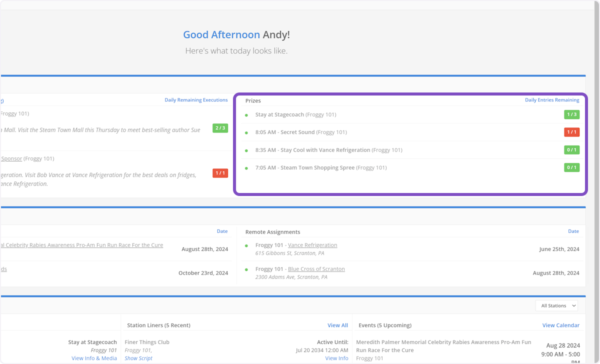Click red 1 / 1 badge for Secret Sound
Viewport: 600px width, 364px height.
coord(571,132)
